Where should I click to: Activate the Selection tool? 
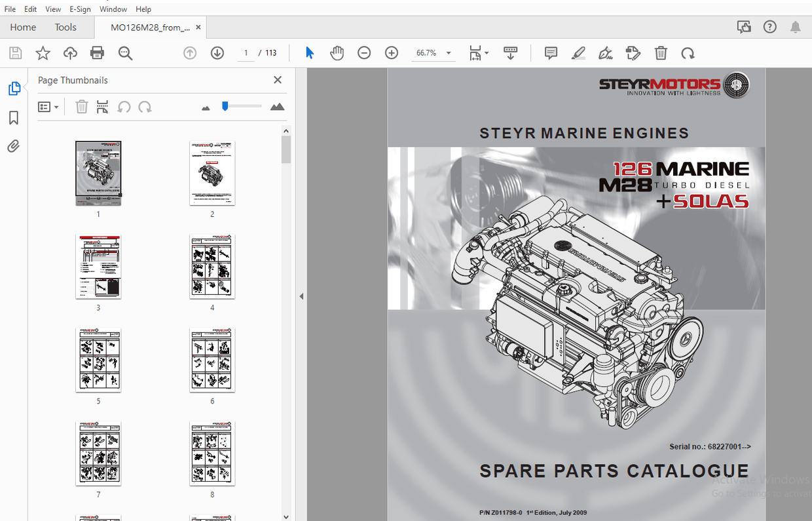tap(309, 53)
